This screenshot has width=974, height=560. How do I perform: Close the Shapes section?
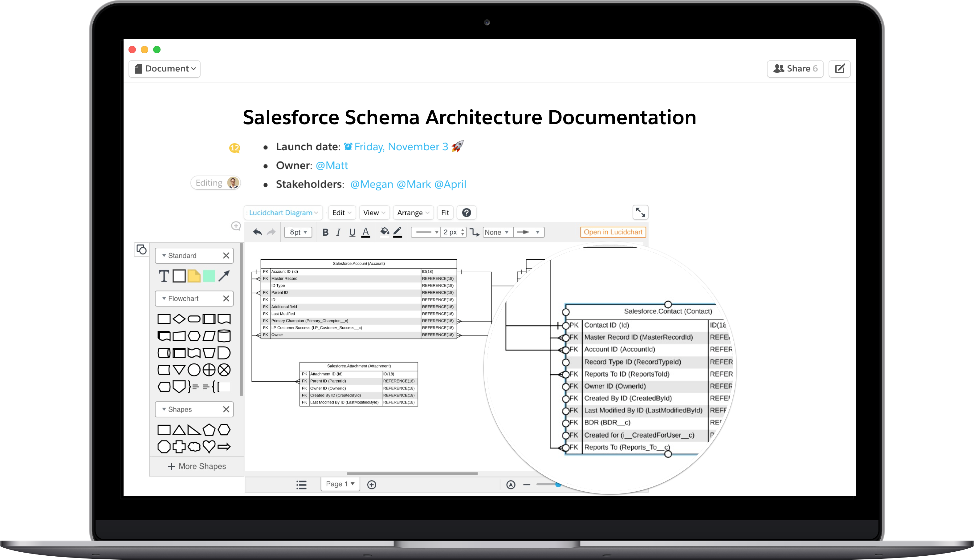226,410
